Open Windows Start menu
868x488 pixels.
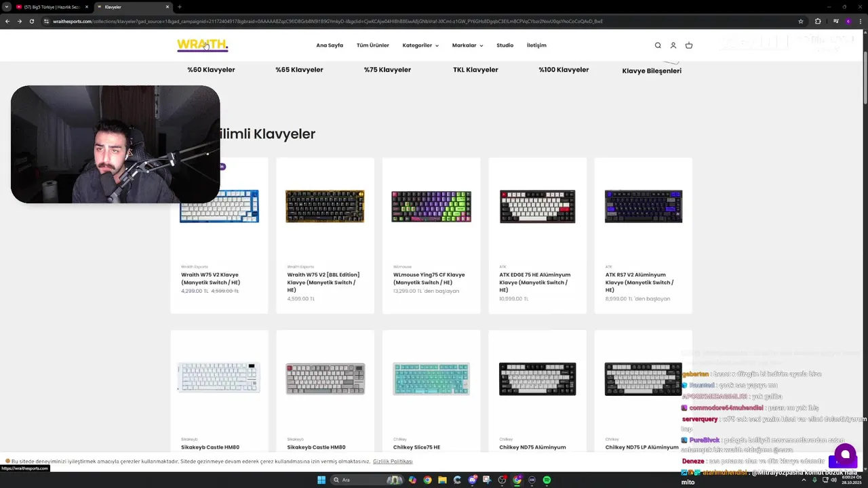point(321,480)
